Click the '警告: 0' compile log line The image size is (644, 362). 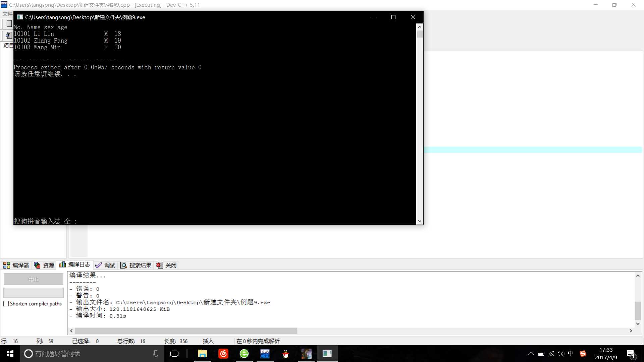click(84, 296)
